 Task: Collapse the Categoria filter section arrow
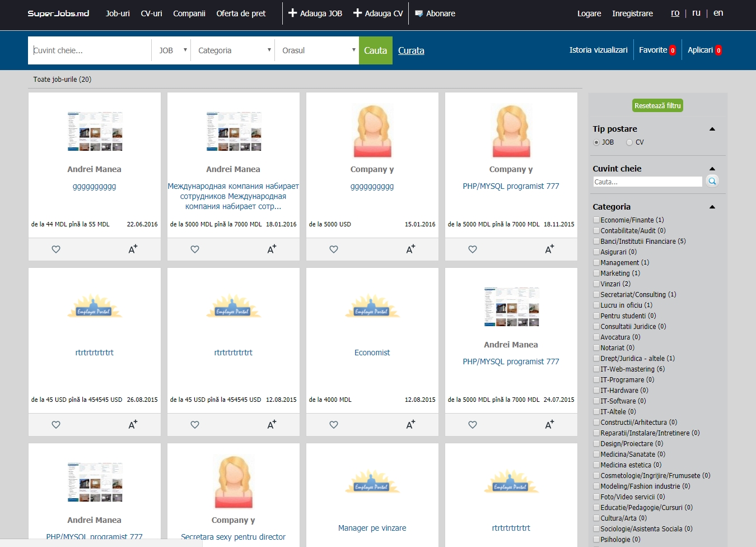(x=712, y=207)
